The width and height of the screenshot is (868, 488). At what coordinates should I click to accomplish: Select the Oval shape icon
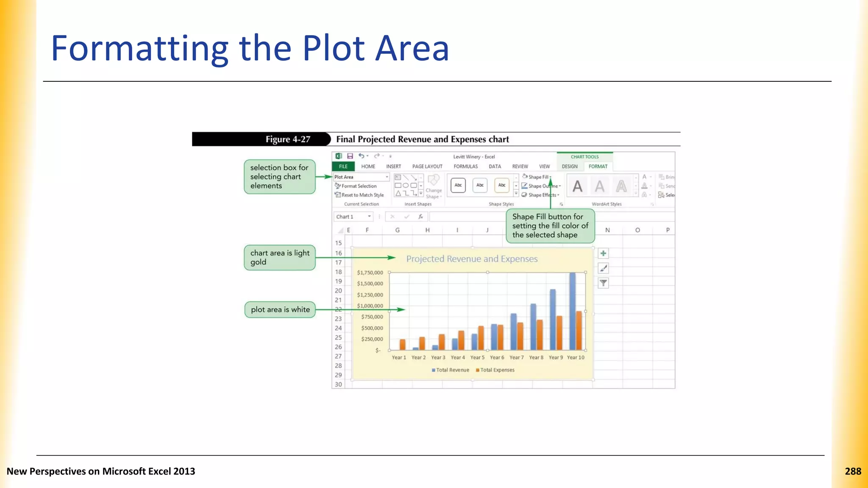point(406,185)
